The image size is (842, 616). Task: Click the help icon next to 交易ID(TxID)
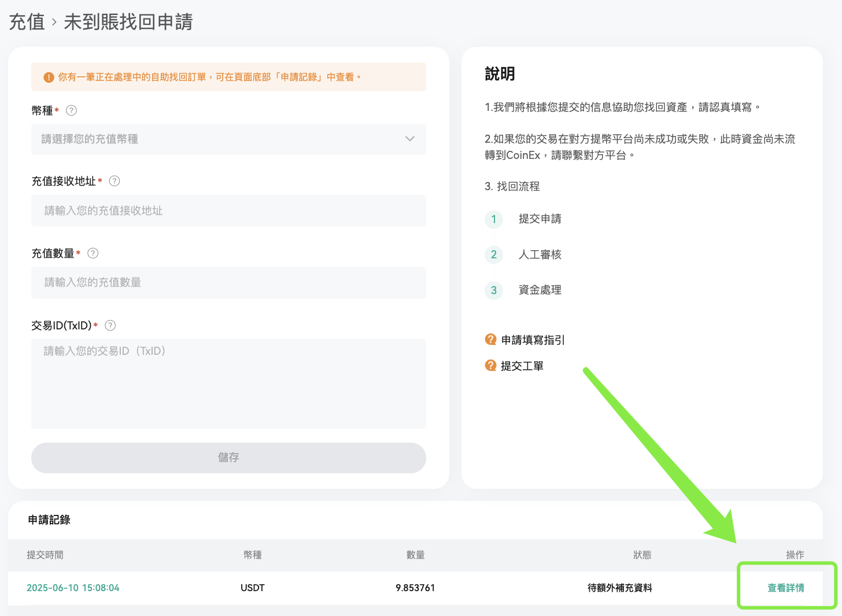coord(110,325)
